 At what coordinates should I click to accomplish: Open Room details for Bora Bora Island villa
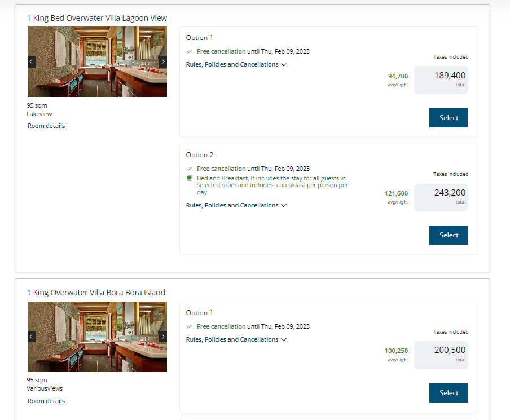[46, 400]
